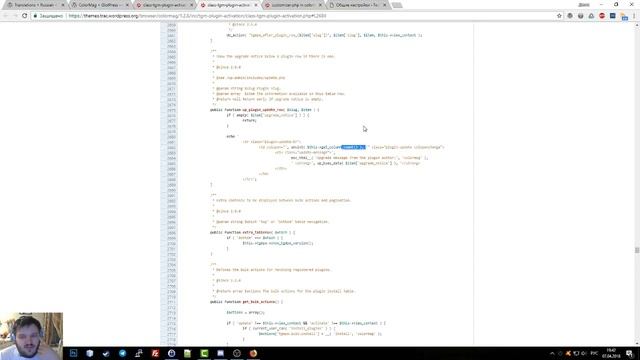The height and width of the screenshot is (360, 640).
Task: Click the yellow folder extension icon
Action: click(624, 16)
